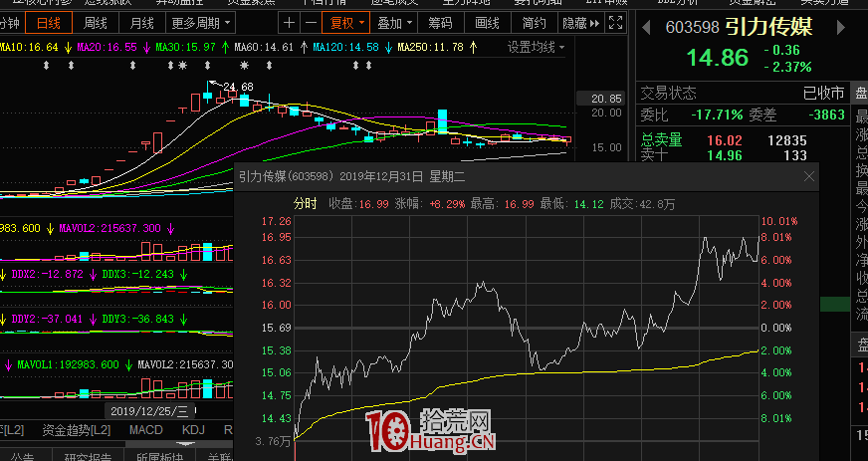Screen dimensions: 868x461
Task: Click stock code 603598
Action: click(x=692, y=28)
